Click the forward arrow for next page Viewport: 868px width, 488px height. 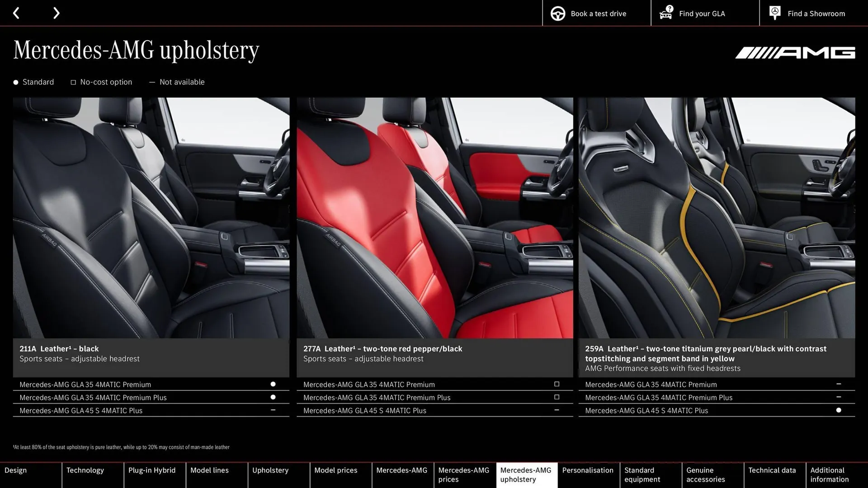point(56,13)
